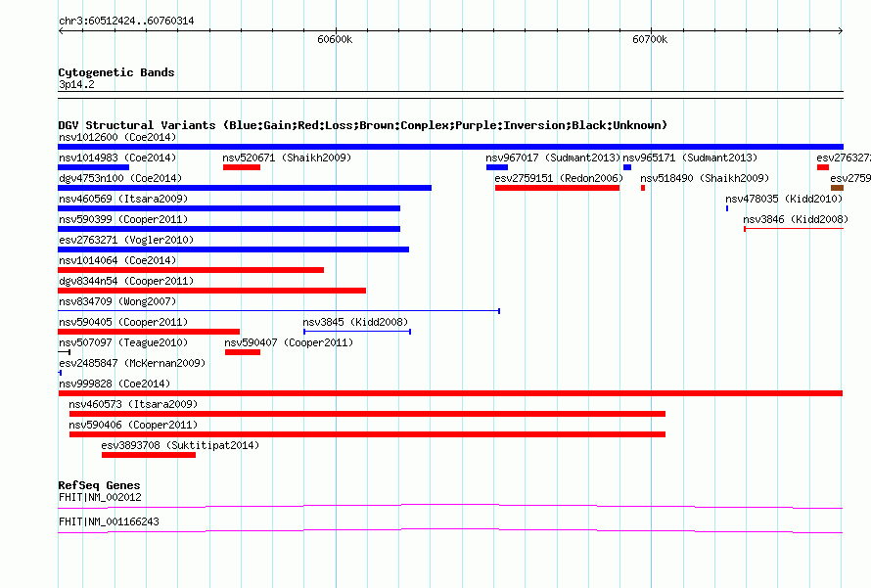Image resolution: width=871 pixels, height=588 pixels.
Task: Open the FHIT|NM_002012 gene label
Action: pos(100,497)
